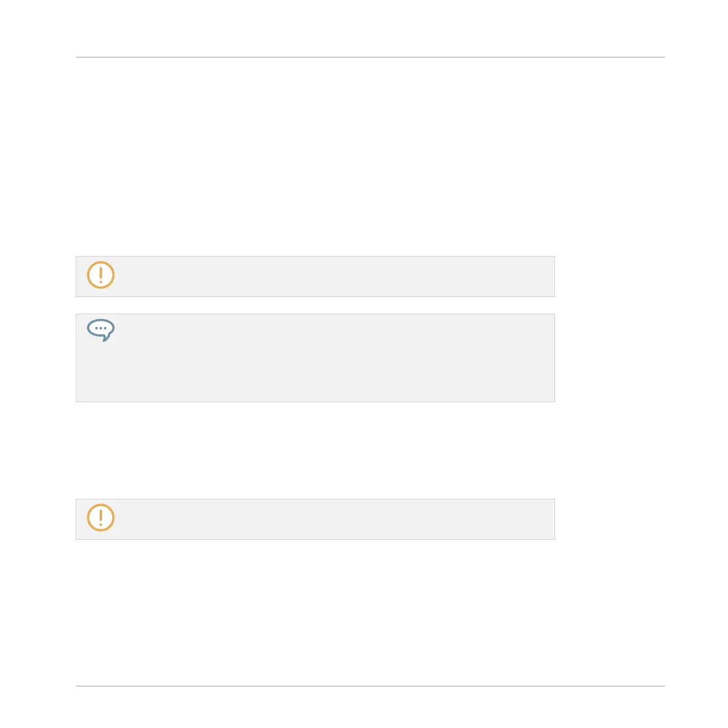The width and height of the screenshot is (728, 728).
Task: Click the lower orange exclamation warning icon
Action: tap(100, 518)
